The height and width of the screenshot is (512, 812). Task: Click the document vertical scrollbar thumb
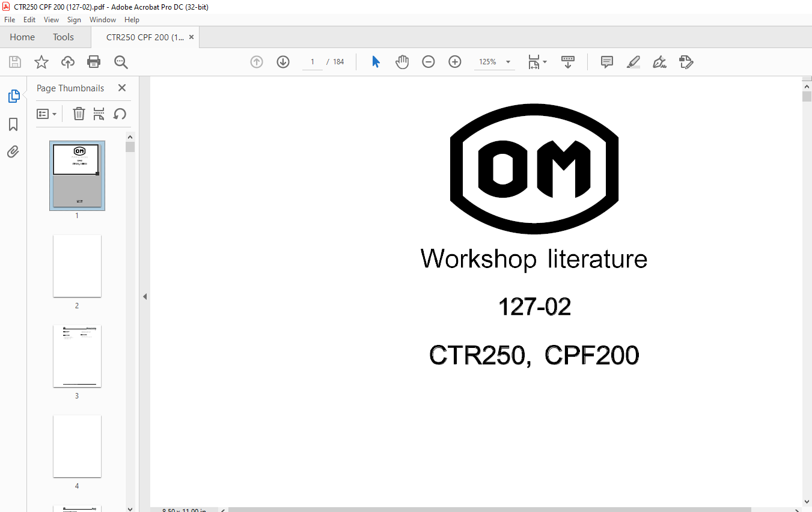[x=807, y=96]
